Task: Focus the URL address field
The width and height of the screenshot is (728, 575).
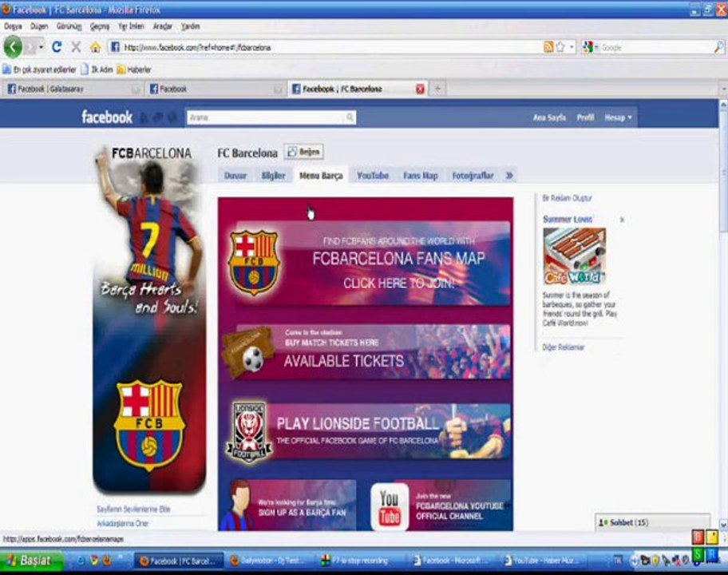Action: (x=325, y=47)
